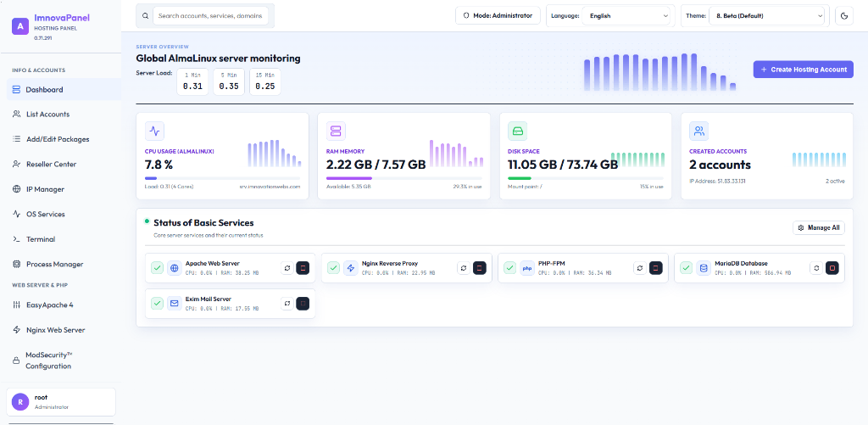This screenshot has height=425, width=868.
Task: Click the MariaDB Database icon
Action: pyautogui.click(x=704, y=268)
